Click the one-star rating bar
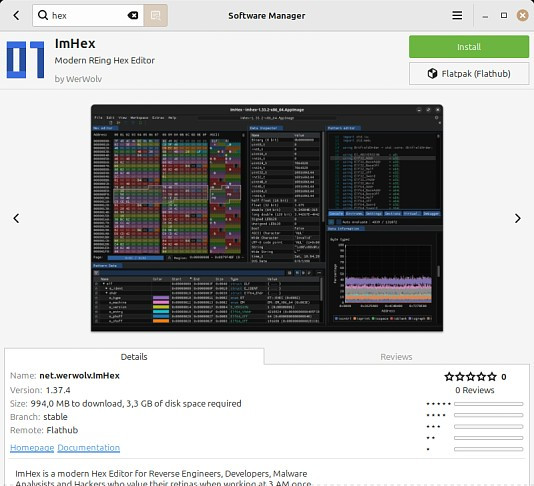534x486 pixels. tap(488, 449)
